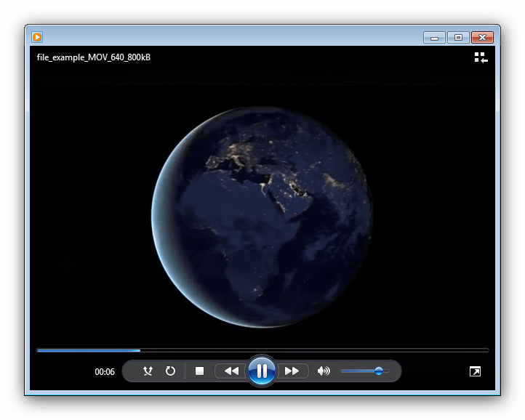
Task: Click the elapsed time 00:06 display
Action: 105,372
